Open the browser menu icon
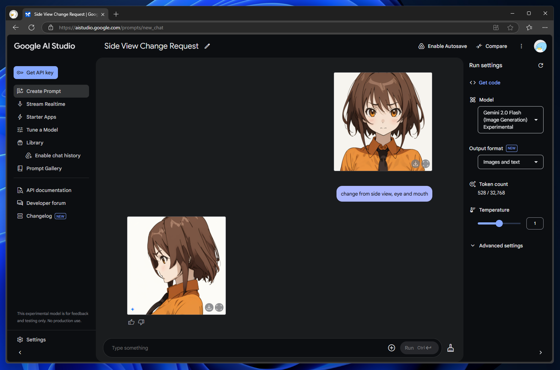 click(x=545, y=28)
